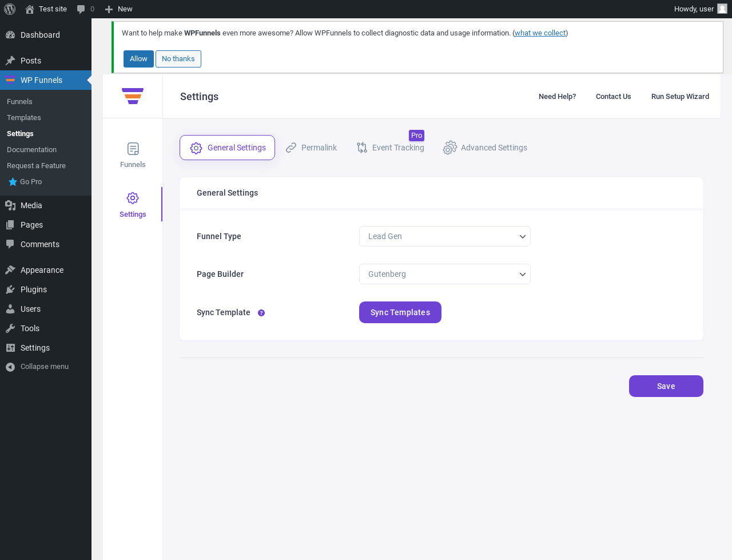Click the Posts pin icon
The image size is (732, 560).
pyautogui.click(x=10, y=61)
